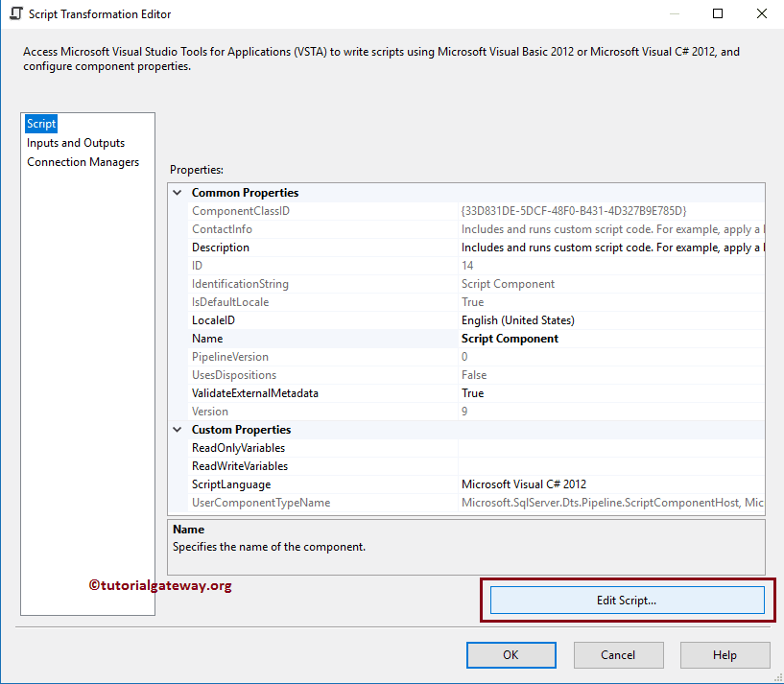The height and width of the screenshot is (684, 784).
Task: Maximize the Script Transformation Editor window
Action: click(718, 13)
